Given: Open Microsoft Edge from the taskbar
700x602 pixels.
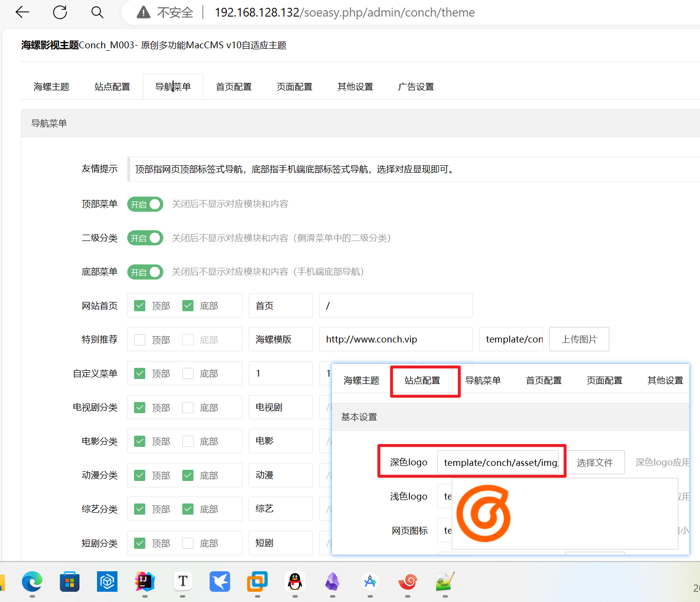Looking at the screenshot, I should click(x=32, y=582).
